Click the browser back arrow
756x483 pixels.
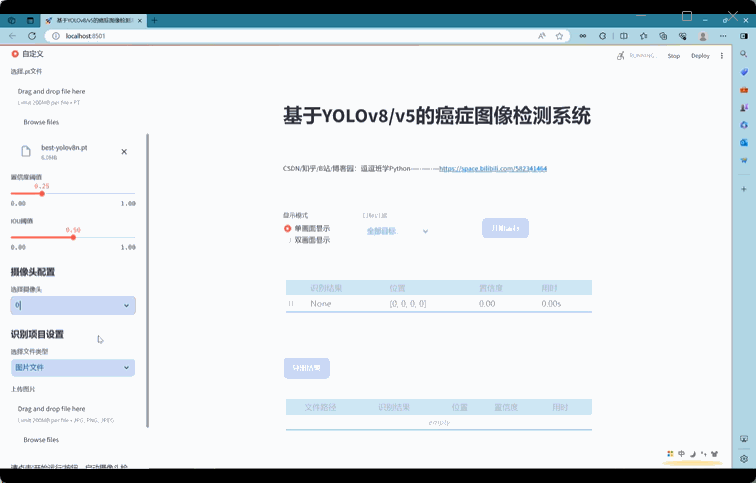click(x=13, y=36)
